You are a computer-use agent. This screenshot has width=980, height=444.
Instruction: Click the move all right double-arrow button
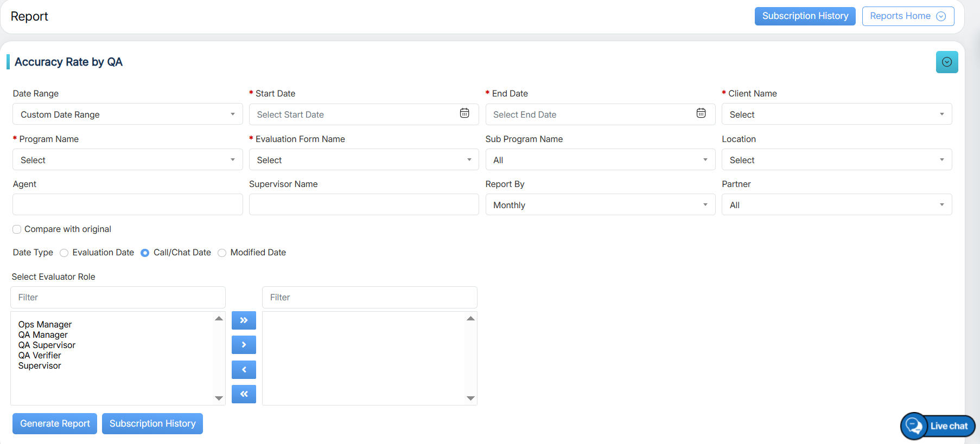click(x=244, y=320)
